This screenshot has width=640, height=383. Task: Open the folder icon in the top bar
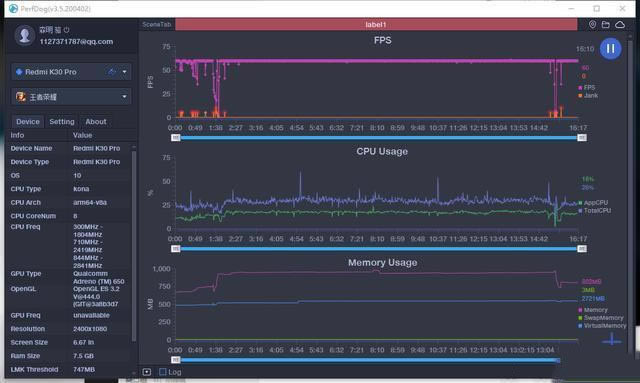coord(606,24)
